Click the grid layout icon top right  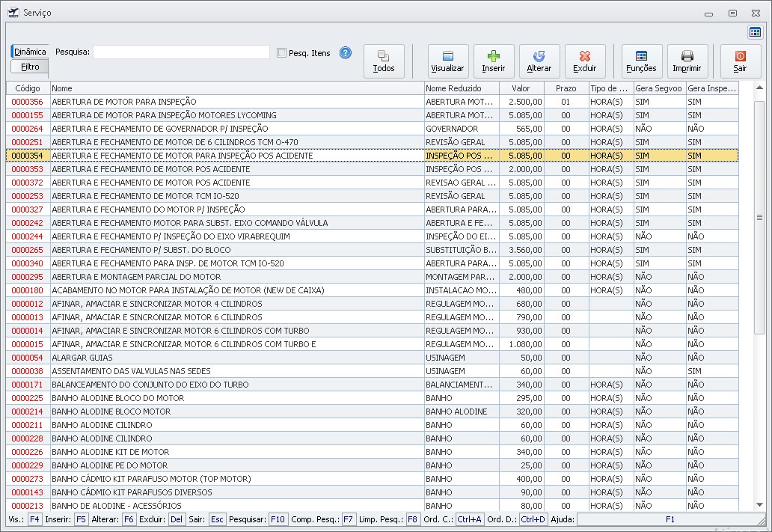755,31
